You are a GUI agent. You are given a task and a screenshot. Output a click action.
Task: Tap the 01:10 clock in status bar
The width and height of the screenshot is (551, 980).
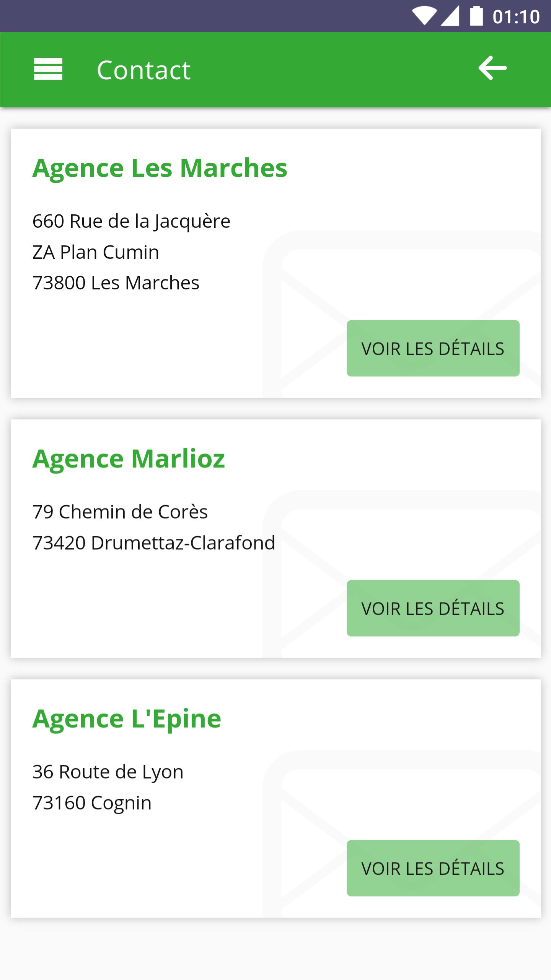click(516, 17)
